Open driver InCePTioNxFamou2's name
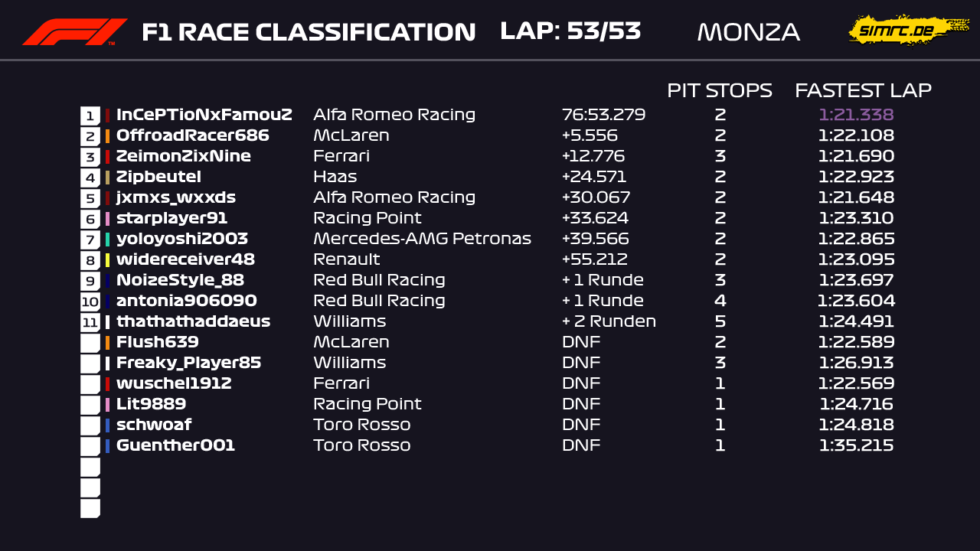Viewport: 980px width, 551px height. (204, 116)
